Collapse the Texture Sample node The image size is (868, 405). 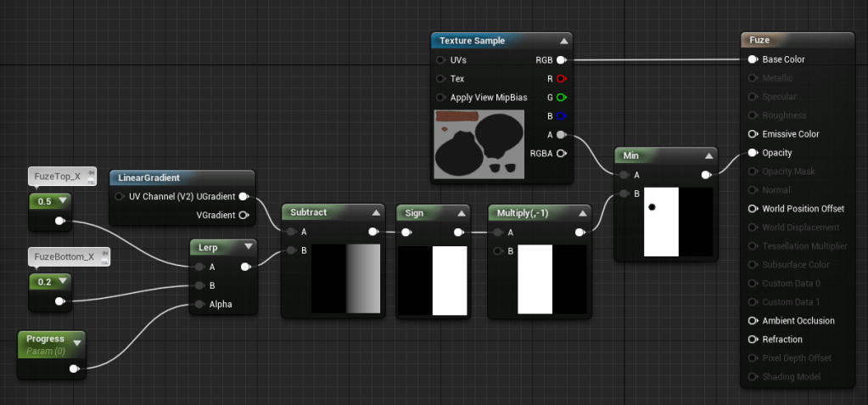563,41
